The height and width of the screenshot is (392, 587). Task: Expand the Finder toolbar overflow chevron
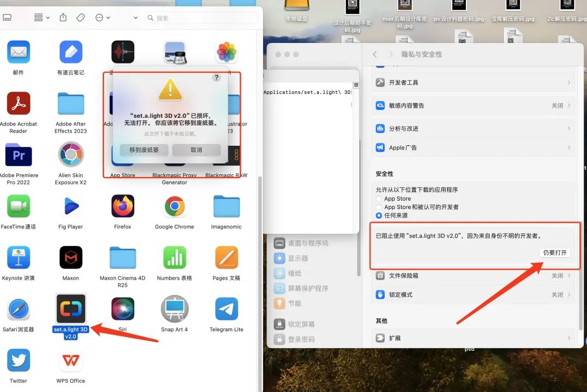pos(135,17)
